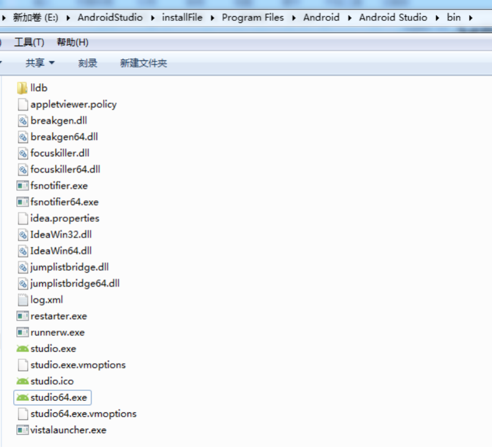Viewport: 492px width, 448px height.
Task: Select the file name vistalauncher.exe
Action: pyautogui.click(x=68, y=430)
